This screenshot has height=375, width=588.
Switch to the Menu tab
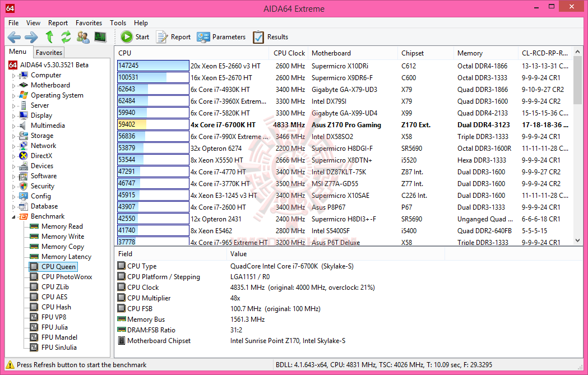[17, 52]
